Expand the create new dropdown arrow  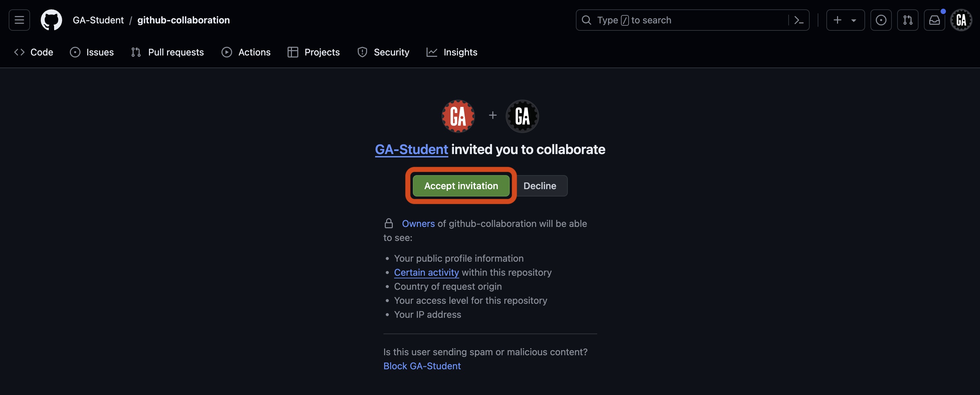853,20
